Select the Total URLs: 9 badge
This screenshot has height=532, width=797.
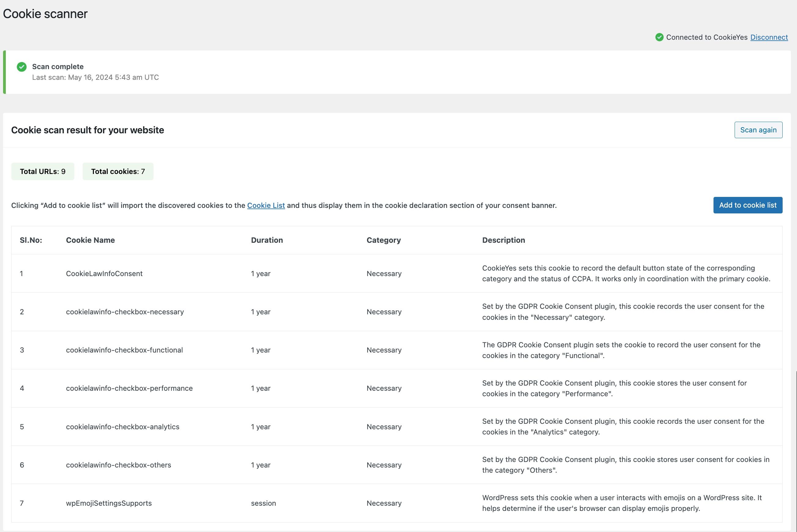pyautogui.click(x=43, y=171)
